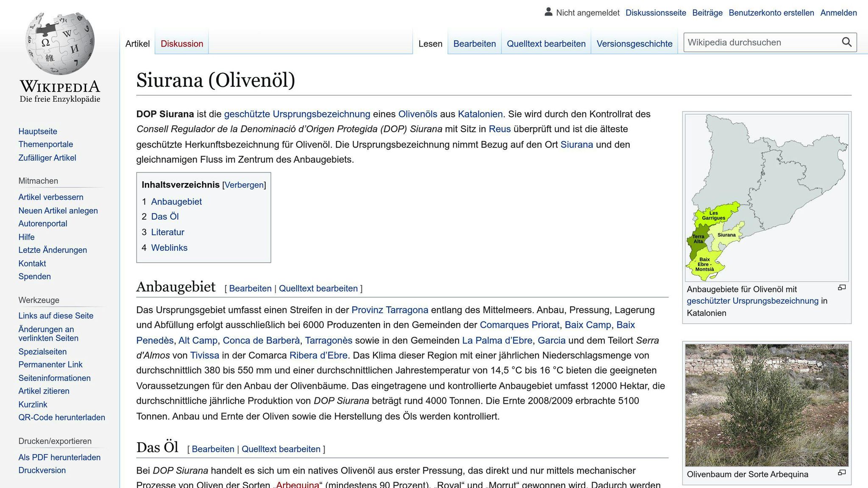Click the user avatar icon at top
This screenshot has width=868, height=488.
548,12
